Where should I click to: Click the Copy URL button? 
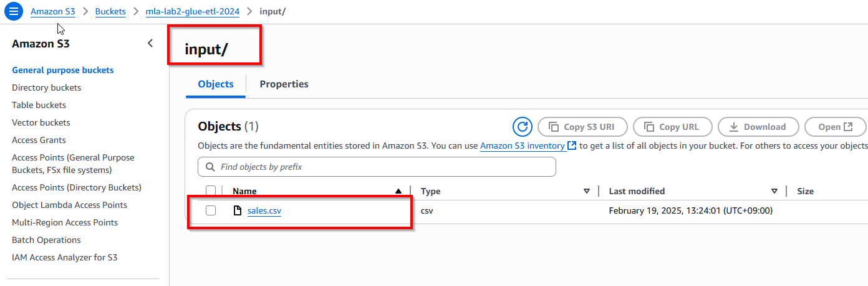672,127
